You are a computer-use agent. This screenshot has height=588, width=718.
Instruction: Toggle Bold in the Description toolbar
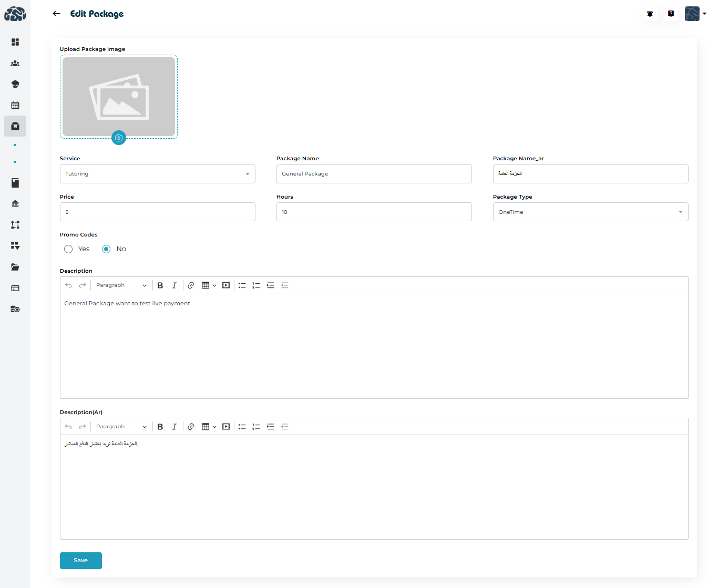(x=160, y=285)
